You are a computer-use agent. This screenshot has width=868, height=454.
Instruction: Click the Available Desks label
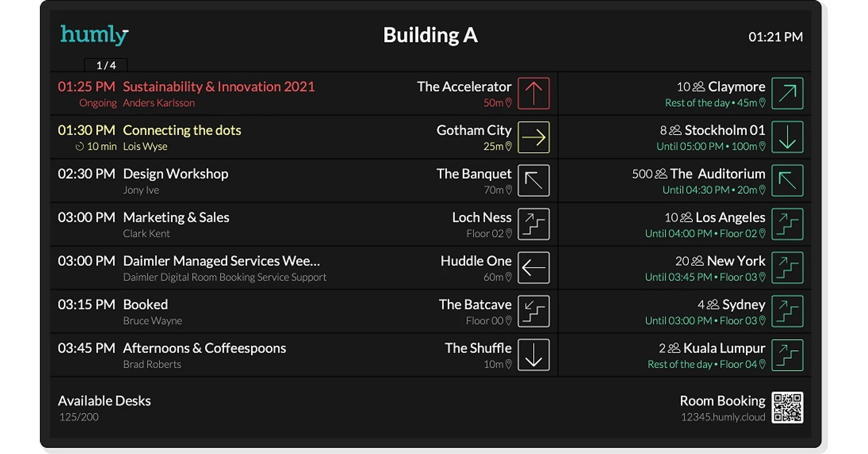104,401
